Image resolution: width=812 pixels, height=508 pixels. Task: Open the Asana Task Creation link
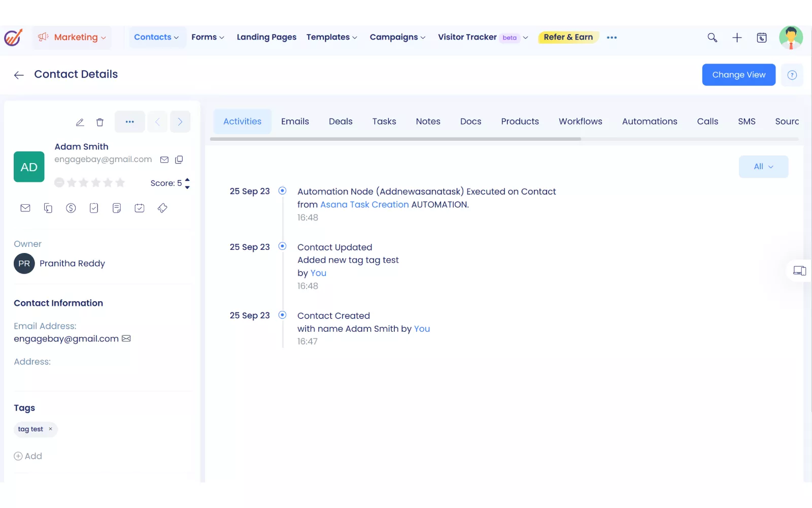[364, 205]
